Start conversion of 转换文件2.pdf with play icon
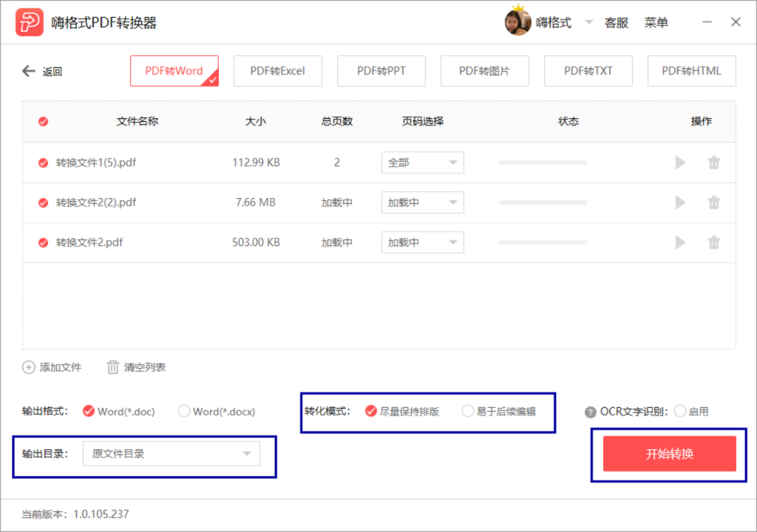 (x=680, y=242)
